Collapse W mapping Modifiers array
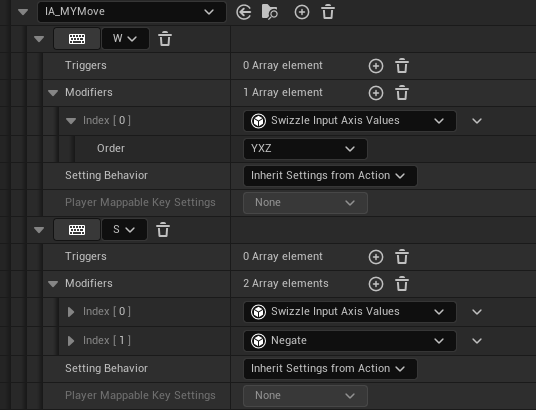536x410 pixels. point(53,93)
